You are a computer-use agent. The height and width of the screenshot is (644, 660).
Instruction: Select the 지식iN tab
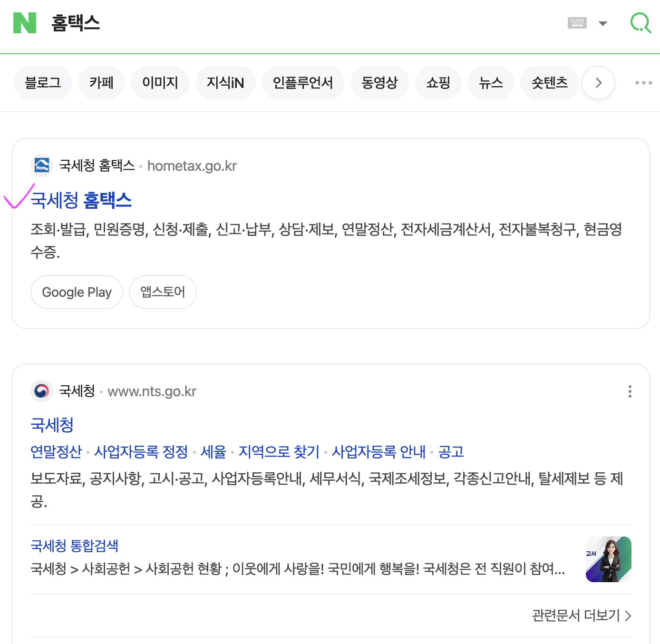click(225, 83)
